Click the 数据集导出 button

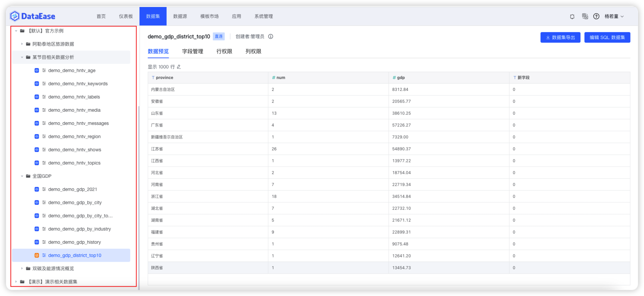pos(560,37)
